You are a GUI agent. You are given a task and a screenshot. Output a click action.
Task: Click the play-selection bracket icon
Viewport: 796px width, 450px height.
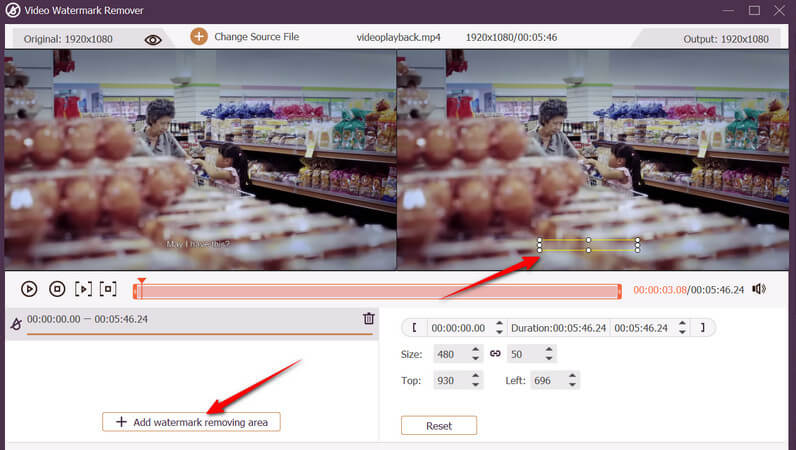coord(108,289)
